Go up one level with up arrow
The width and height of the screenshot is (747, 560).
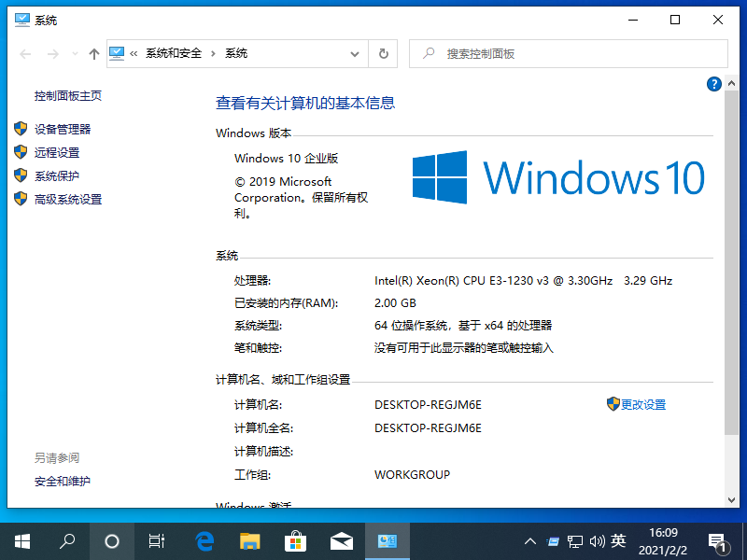(93, 54)
